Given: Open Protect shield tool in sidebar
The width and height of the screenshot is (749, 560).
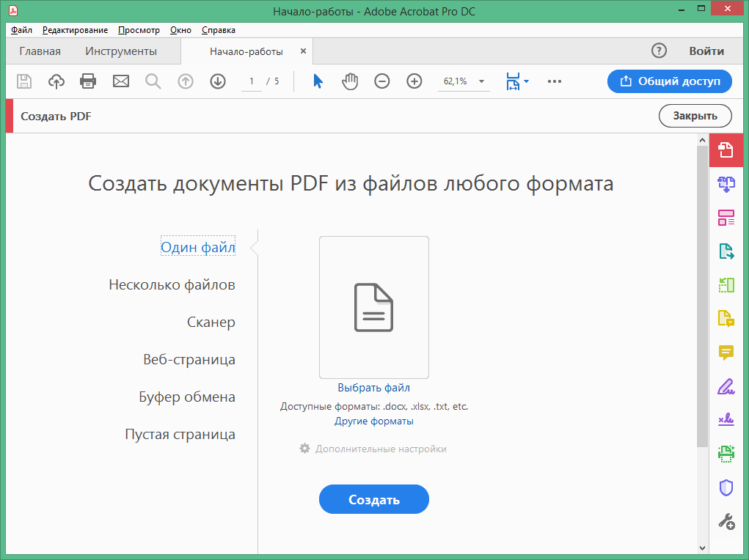Looking at the screenshot, I should click(726, 487).
